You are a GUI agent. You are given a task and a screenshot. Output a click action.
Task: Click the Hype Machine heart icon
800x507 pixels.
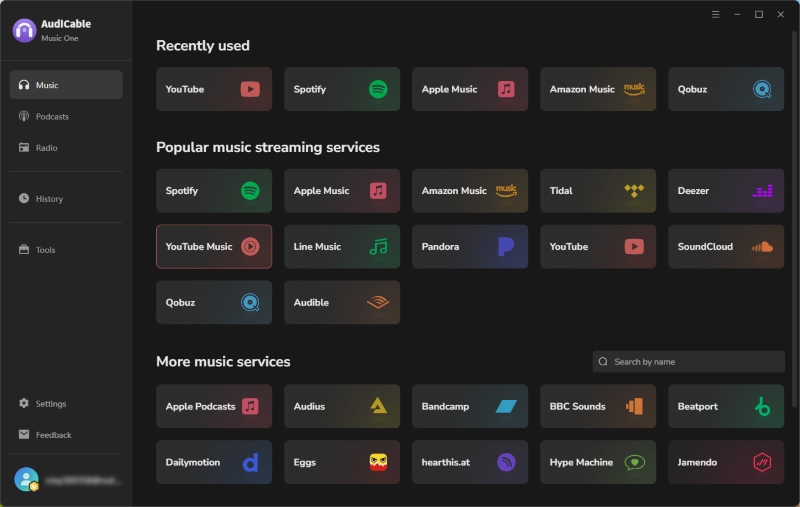pyautogui.click(x=635, y=463)
